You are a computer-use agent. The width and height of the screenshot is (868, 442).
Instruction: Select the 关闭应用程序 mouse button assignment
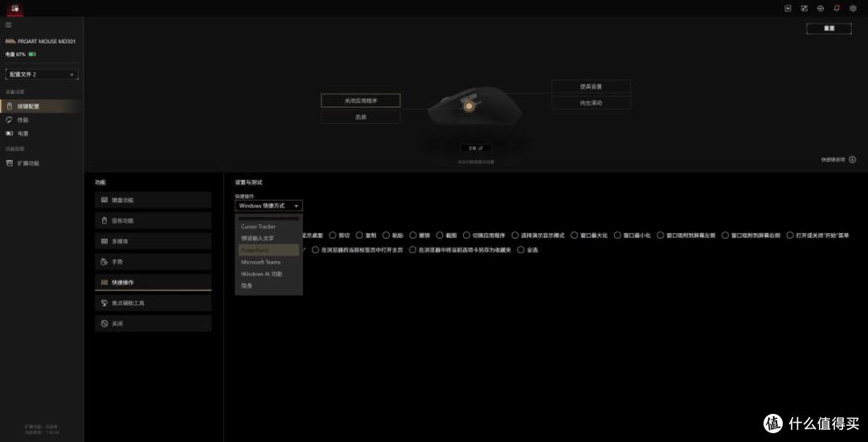[x=360, y=100]
